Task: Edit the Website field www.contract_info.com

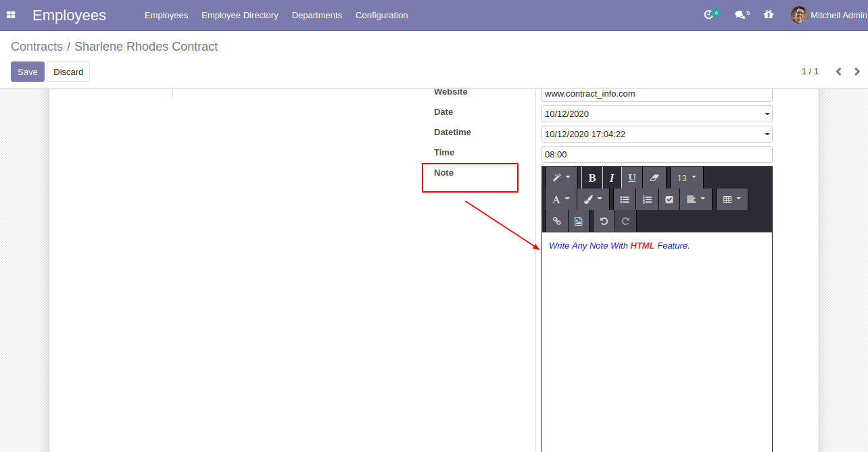Action: pos(657,94)
